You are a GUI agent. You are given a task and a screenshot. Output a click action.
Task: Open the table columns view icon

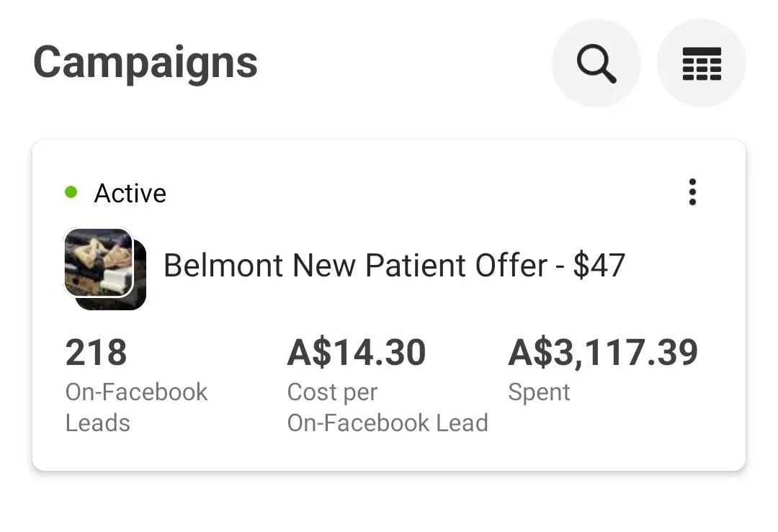[701, 63]
